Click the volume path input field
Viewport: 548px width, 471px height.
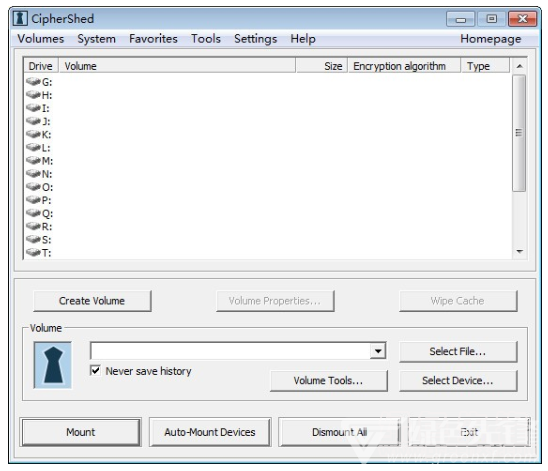pyautogui.click(x=231, y=351)
